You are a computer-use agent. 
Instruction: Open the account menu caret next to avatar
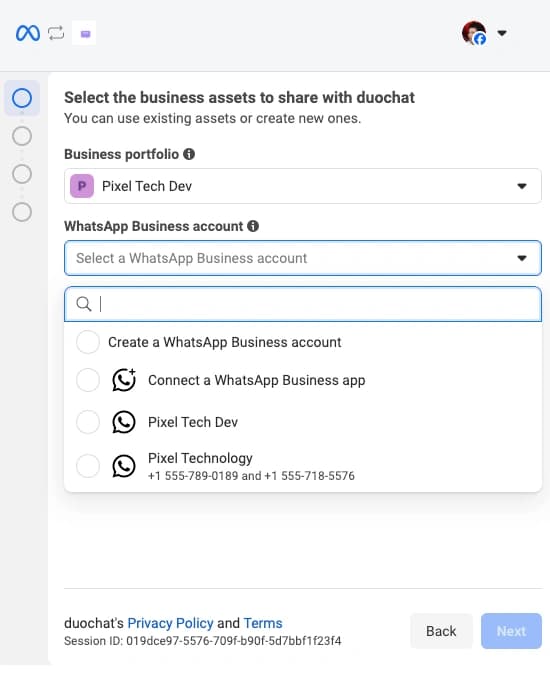pos(502,33)
